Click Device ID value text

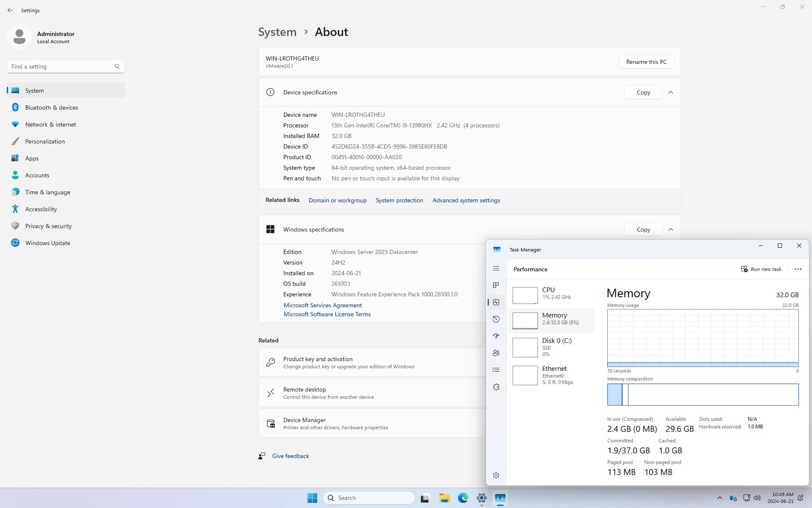389,146
